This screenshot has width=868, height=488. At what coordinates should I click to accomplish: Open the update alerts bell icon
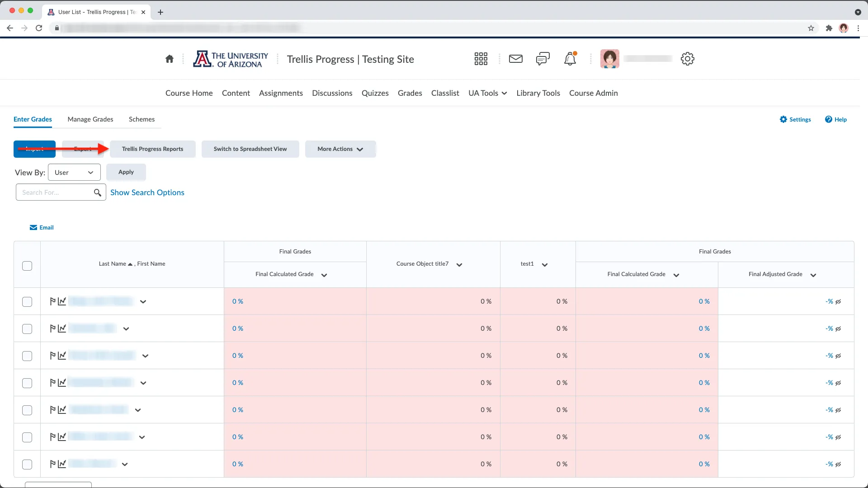pyautogui.click(x=570, y=59)
